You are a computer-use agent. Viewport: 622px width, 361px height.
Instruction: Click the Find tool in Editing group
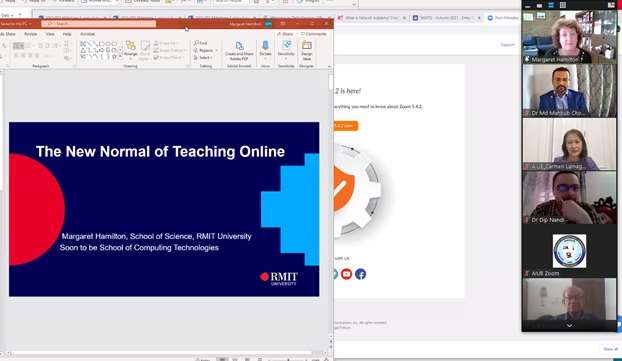(x=201, y=43)
